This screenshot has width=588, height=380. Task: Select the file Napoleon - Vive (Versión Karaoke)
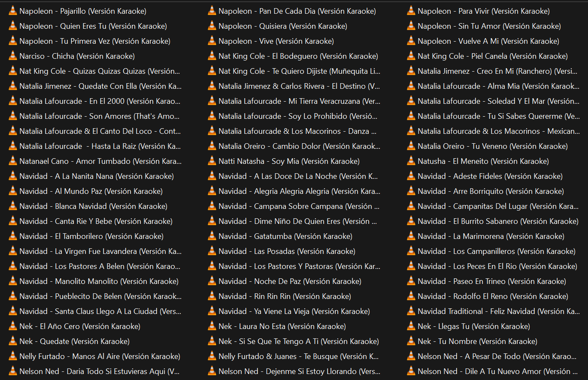(x=276, y=41)
